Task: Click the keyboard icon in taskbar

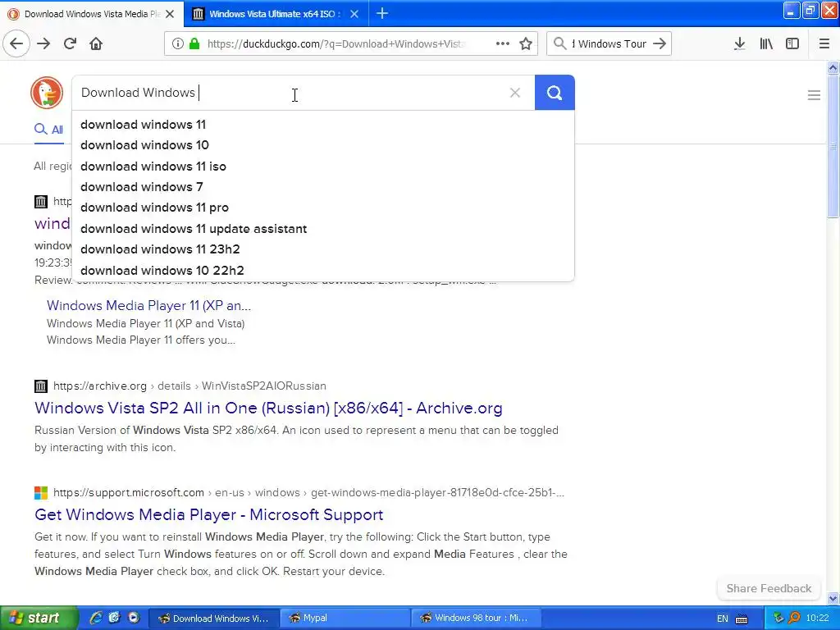Action: (742, 619)
